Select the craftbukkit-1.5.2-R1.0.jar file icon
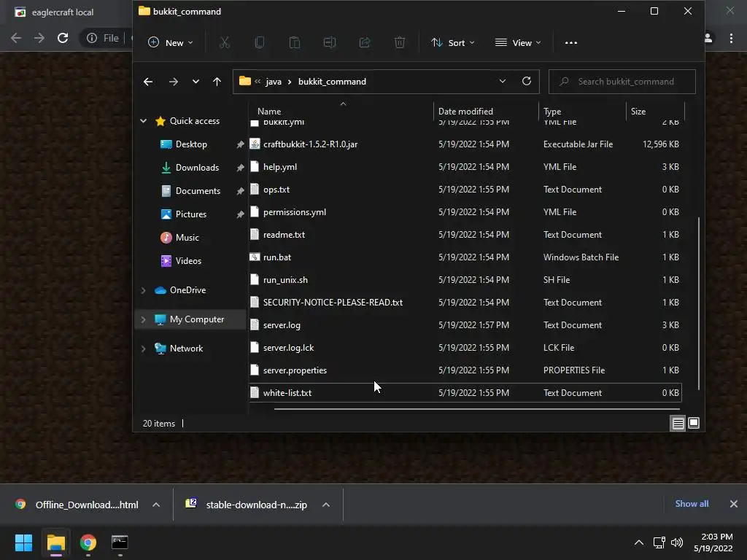 [255, 144]
